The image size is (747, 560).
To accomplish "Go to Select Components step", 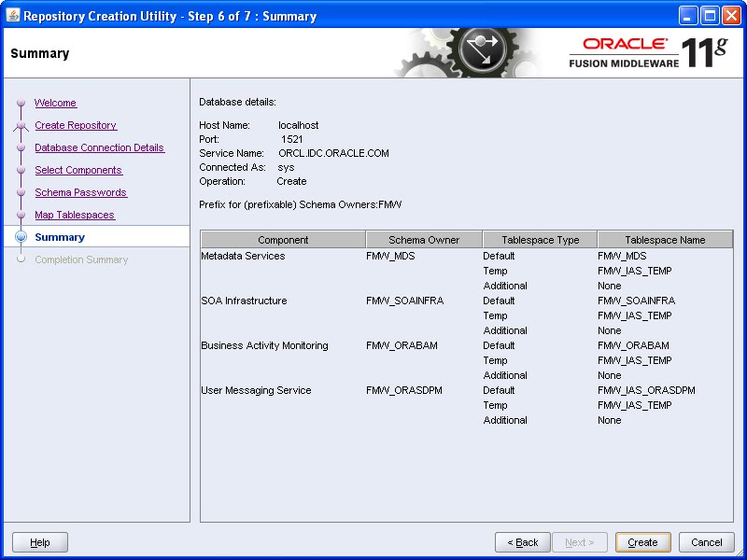I will 78,170.
